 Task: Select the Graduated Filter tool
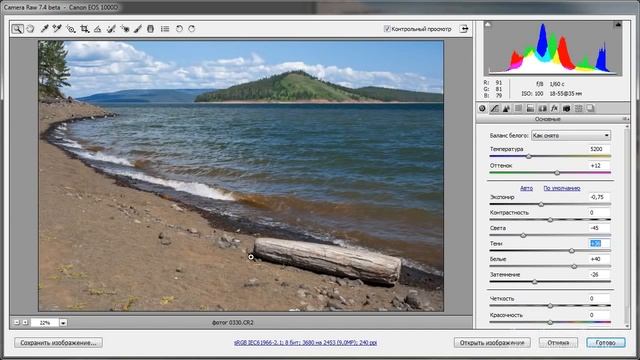click(151, 29)
